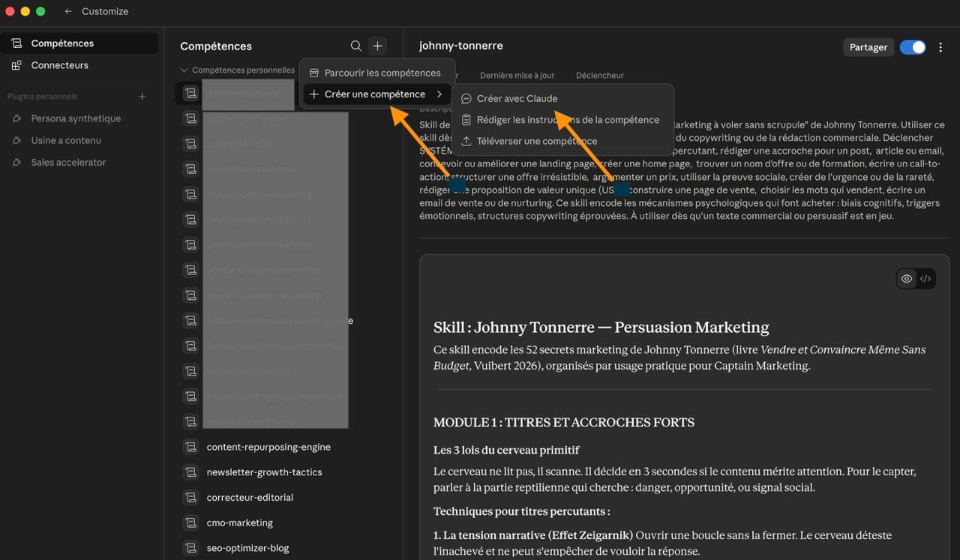Click the chat icon beside Créer avec Claude
Viewport: 960px width, 560px height.
[466, 98]
